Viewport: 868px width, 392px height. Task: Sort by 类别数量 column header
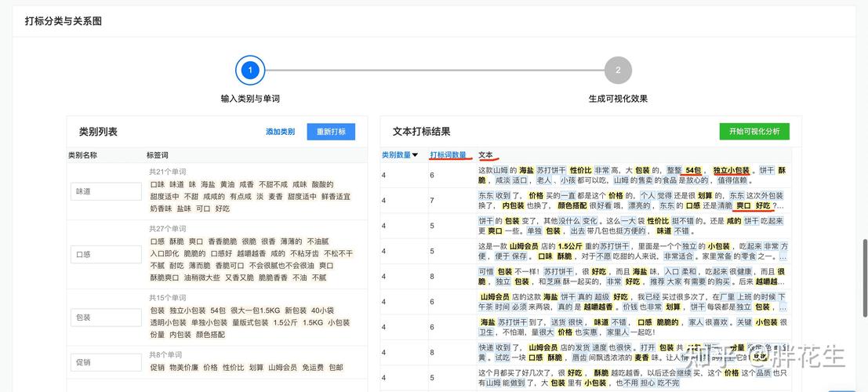pyautogui.click(x=396, y=155)
